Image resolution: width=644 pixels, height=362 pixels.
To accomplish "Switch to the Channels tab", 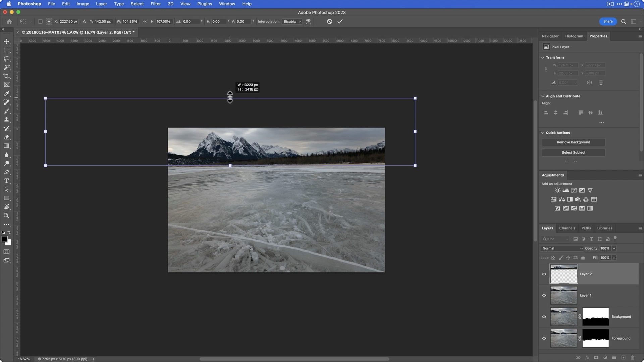I will (567, 228).
